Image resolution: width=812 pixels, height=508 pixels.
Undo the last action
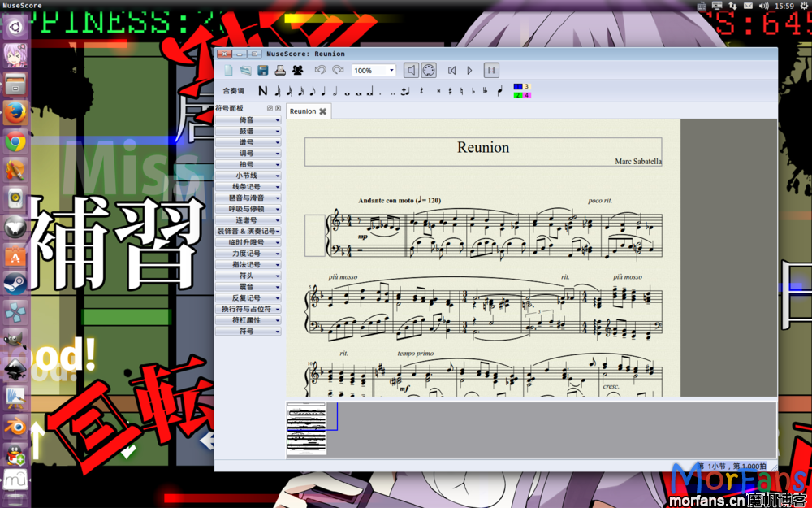pos(321,70)
